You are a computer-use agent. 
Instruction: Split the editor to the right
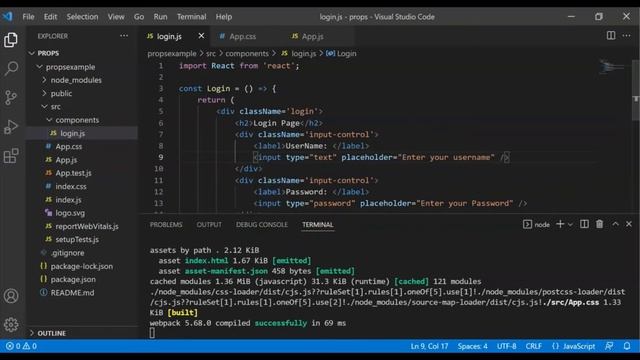click(x=611, y=36)
